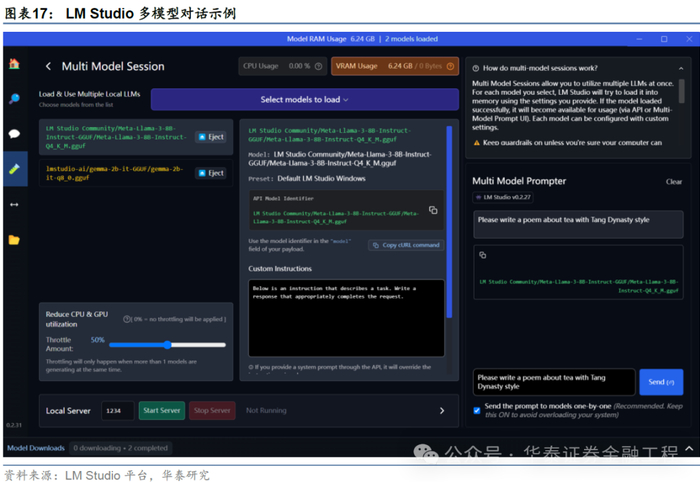The image size is (700, 482).
Task: Copy the model response in prompter
Action: click(483, 255)
